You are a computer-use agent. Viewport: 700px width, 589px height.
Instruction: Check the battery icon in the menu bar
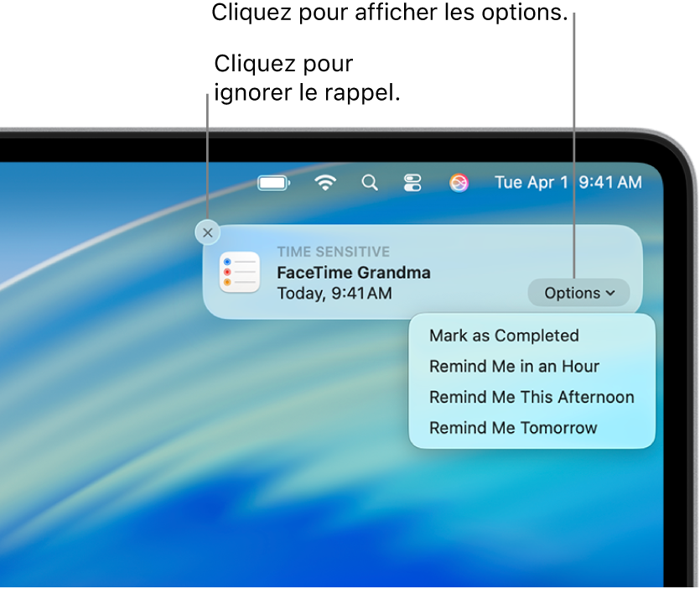pyautogui.click(x=272, y=182)
